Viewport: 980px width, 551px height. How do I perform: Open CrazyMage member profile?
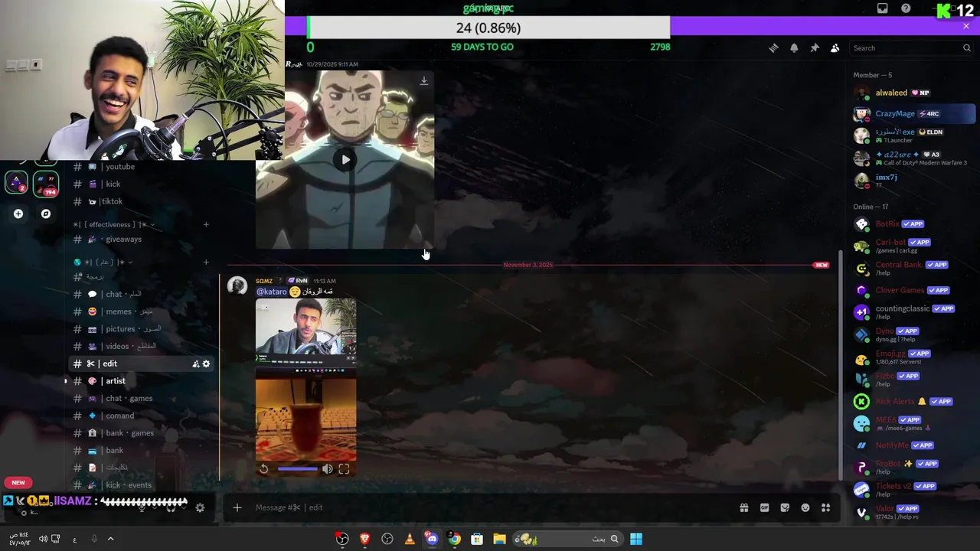(914, 114)
